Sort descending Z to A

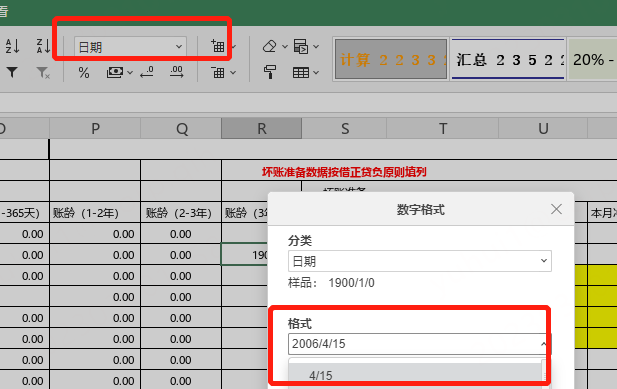point(43,46)
